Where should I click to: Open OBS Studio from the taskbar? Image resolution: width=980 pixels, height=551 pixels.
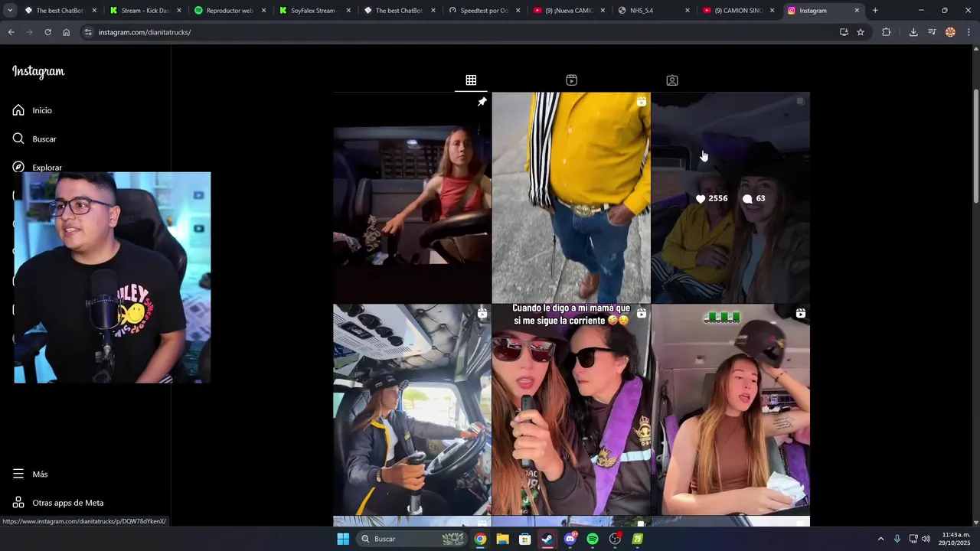(x=615, y=539)
